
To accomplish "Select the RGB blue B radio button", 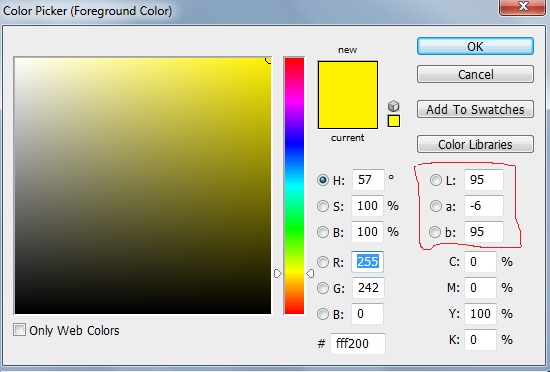I will 323,314.
